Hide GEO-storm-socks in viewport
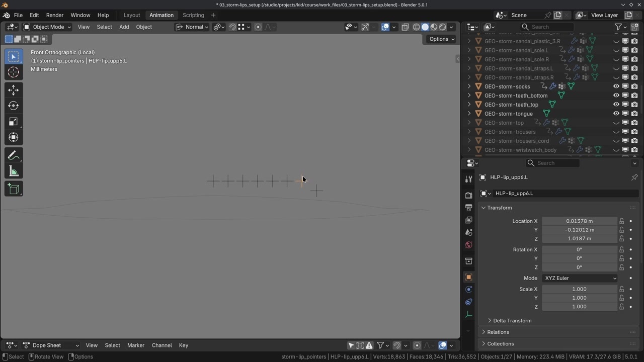This screenshot has width=644, height=362. coord(616,86)
